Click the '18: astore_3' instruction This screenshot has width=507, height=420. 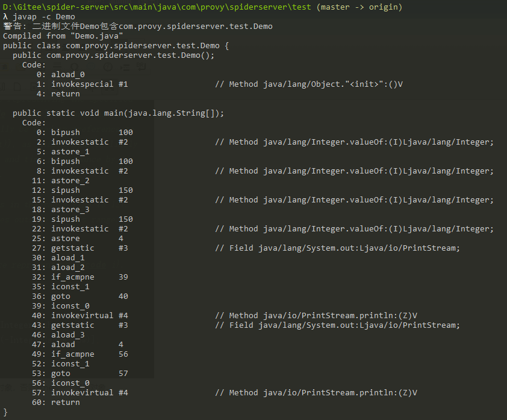(x=60, y=210)
